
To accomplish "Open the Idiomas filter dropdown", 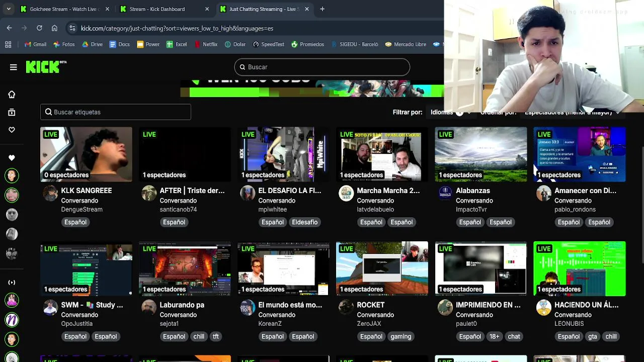I will pyautogui.click(x=450, y=112).
